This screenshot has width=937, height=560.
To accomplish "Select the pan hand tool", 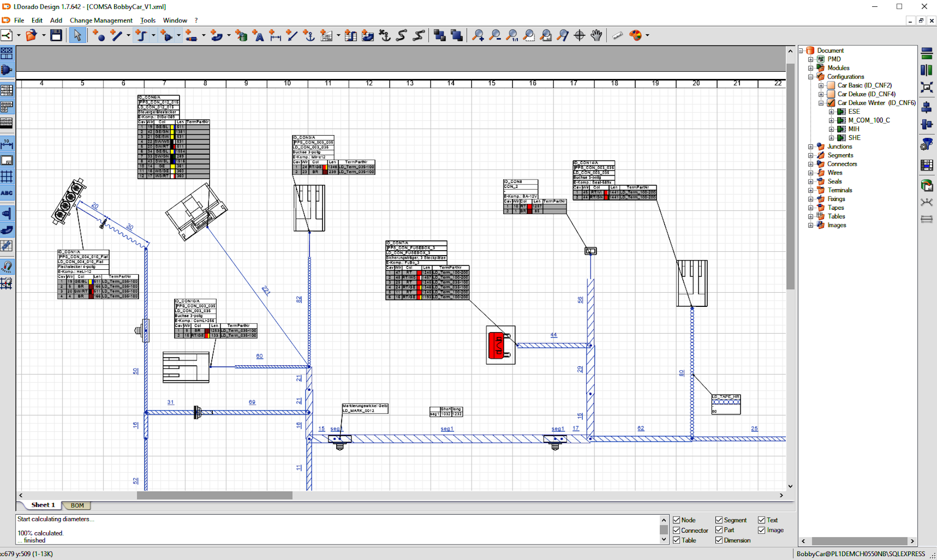I will 596,36.
